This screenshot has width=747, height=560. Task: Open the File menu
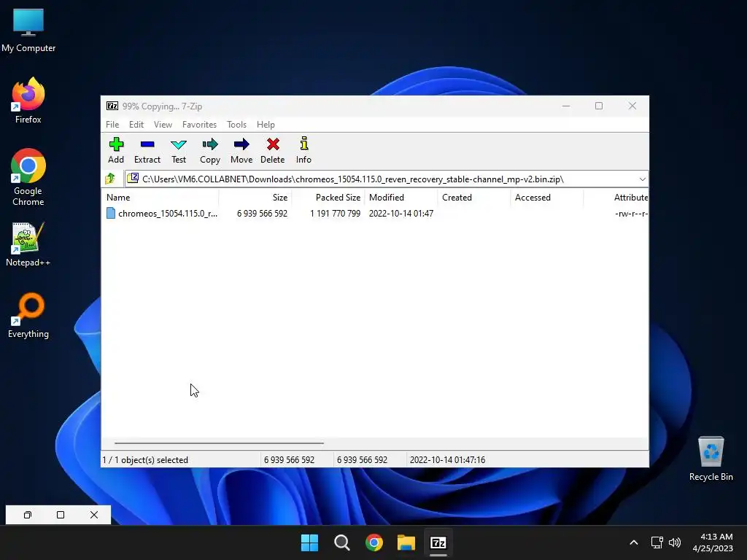click(x=112, y=124)
